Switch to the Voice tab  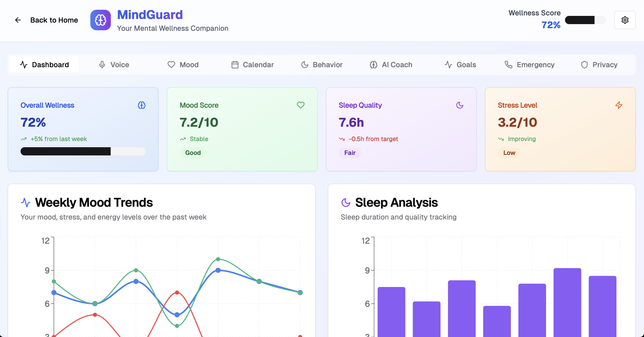click(x=114, y=65)
